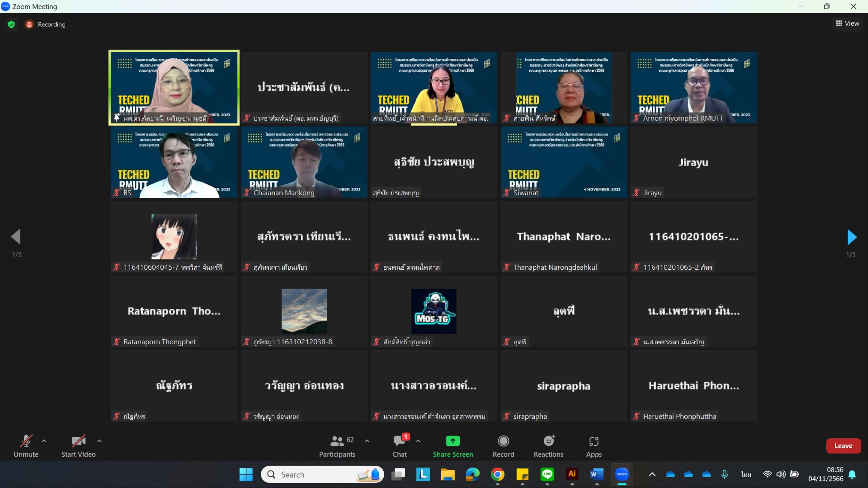
Task: Open the Reactions menu
Action: click(x=549, y=446)
